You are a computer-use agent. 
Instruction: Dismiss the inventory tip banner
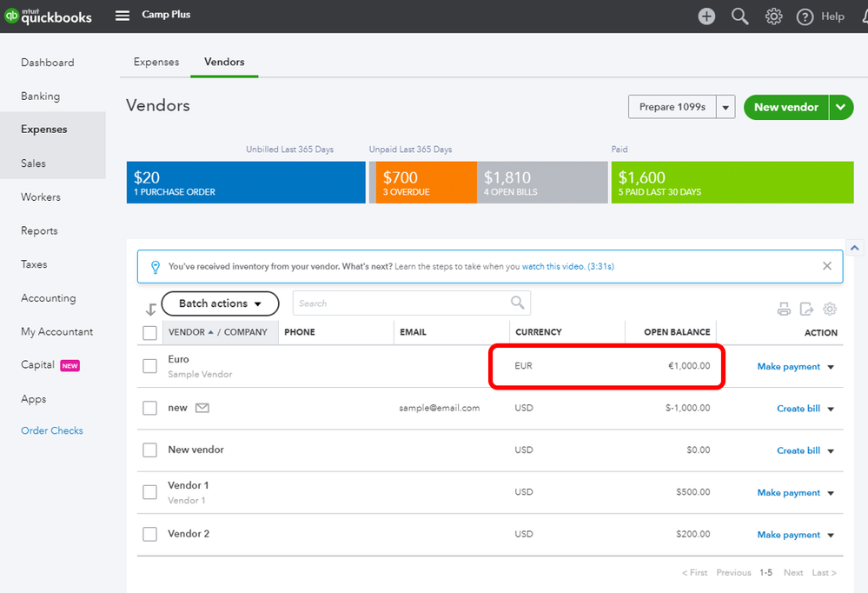point(827,266)
